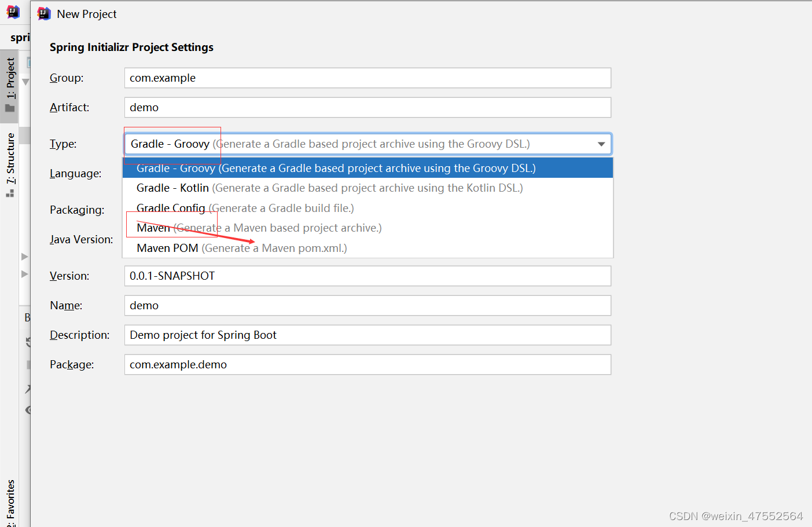This screenshot has width=812, height=527.
Task: Click the Java Version label
Action: (81, 240)
